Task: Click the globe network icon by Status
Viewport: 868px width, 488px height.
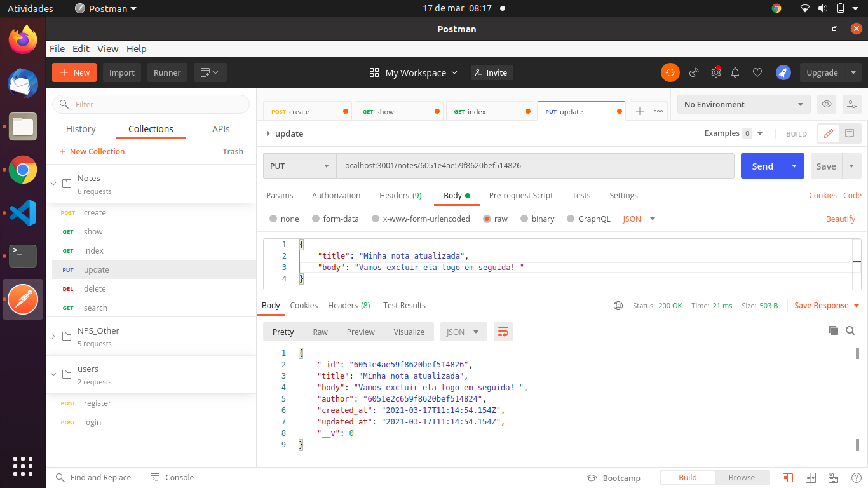Action: (618, 306)
